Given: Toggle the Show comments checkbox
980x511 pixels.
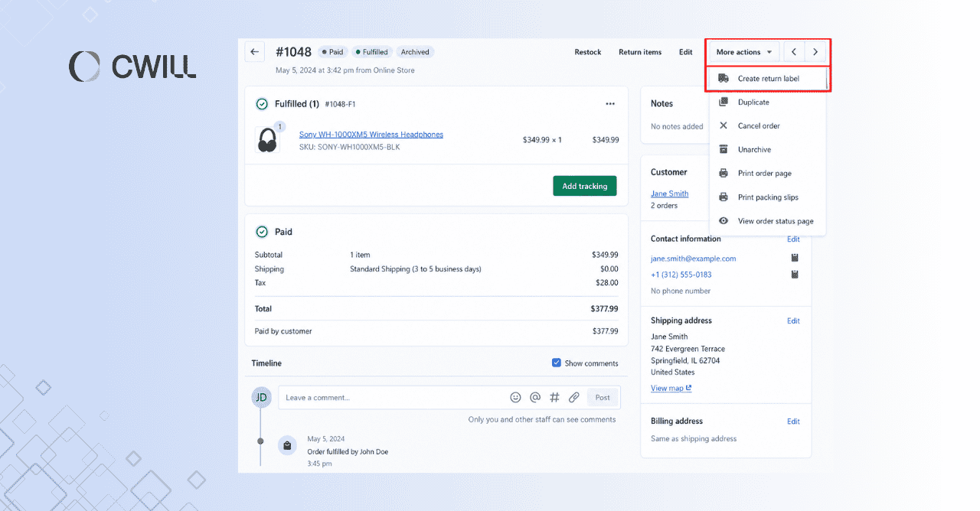Looking at the screenshot, I should coord(557,363).
